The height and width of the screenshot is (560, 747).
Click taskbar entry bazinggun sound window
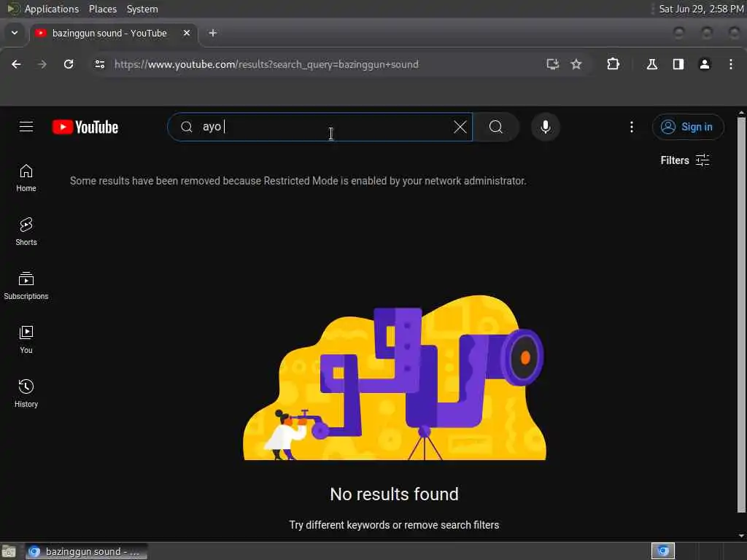[x=86, y=551]
